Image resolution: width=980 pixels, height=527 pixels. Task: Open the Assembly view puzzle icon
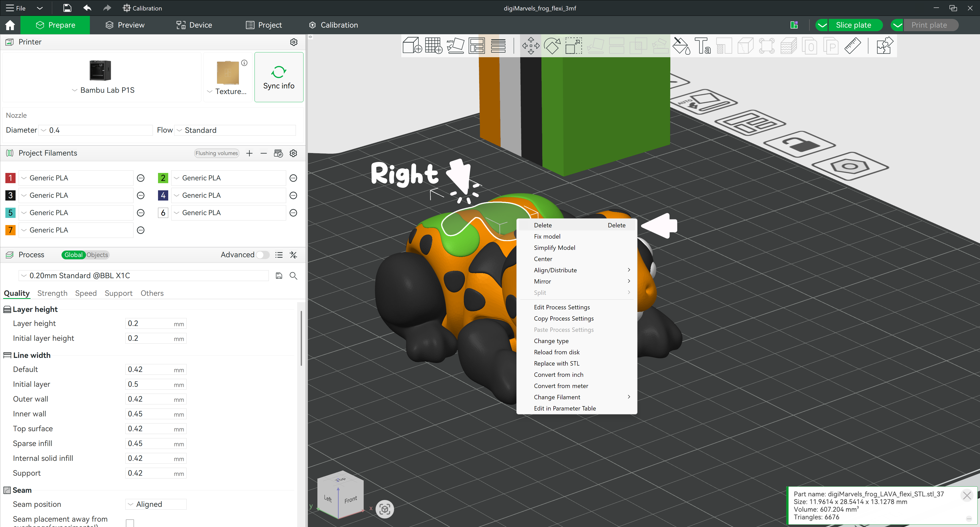click(885, 46)
